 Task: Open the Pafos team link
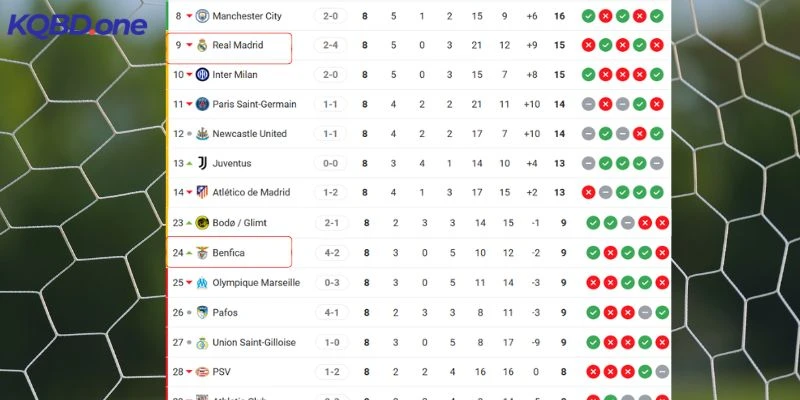[226, 313]
